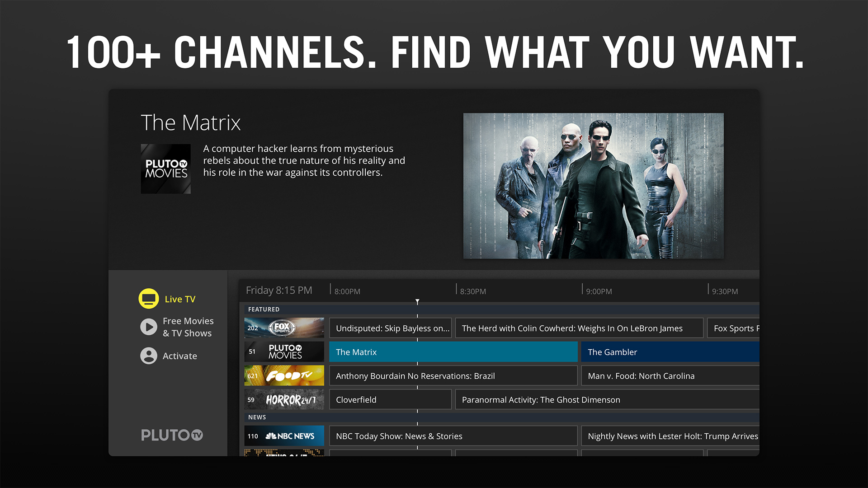Viewport: 868px width, 488px height.
Task: Click The Matrix title heading
Action: click(x=190, y=122)
